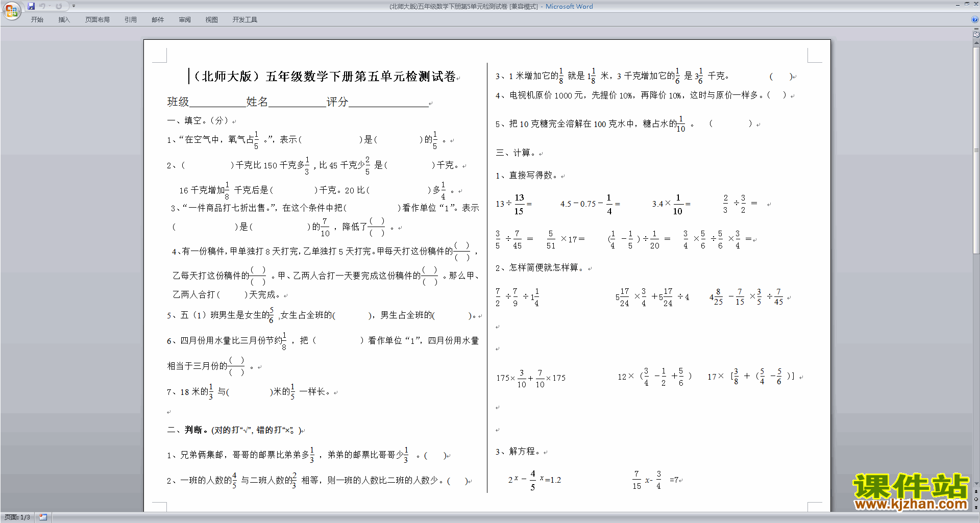The image size is (980, 523).
Task: Click the macro recording icon in the status bar
Action: 43,517
